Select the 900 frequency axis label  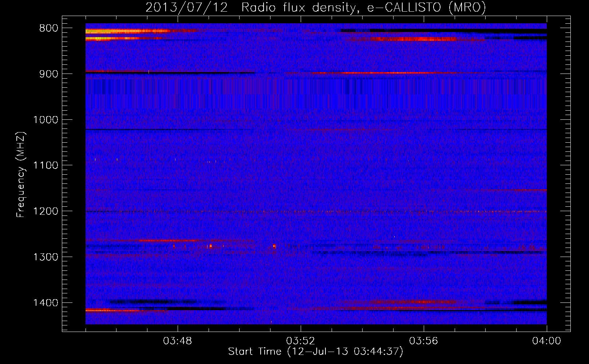coord(48,74)
